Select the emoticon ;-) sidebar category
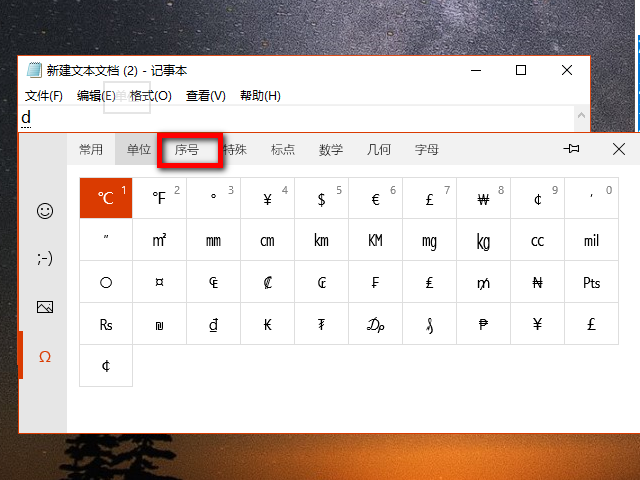640x480 pixels. [44, 259]
